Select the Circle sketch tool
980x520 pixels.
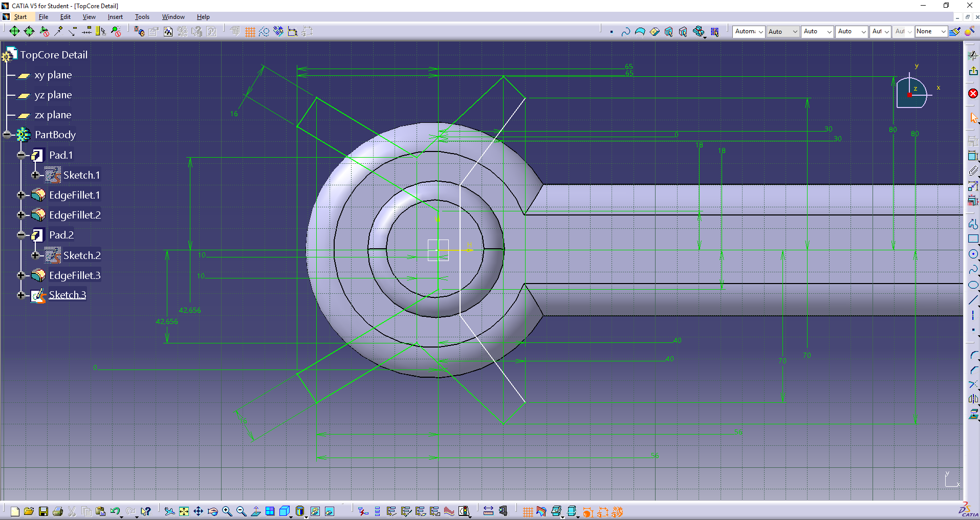click(x=973, y=254)
